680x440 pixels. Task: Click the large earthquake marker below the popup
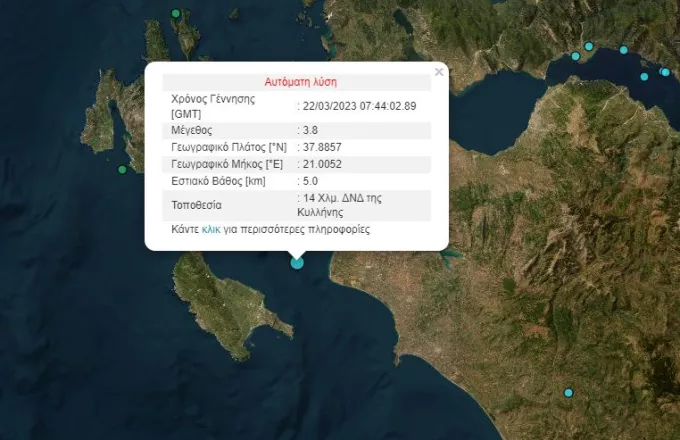(x=297, y=262)
